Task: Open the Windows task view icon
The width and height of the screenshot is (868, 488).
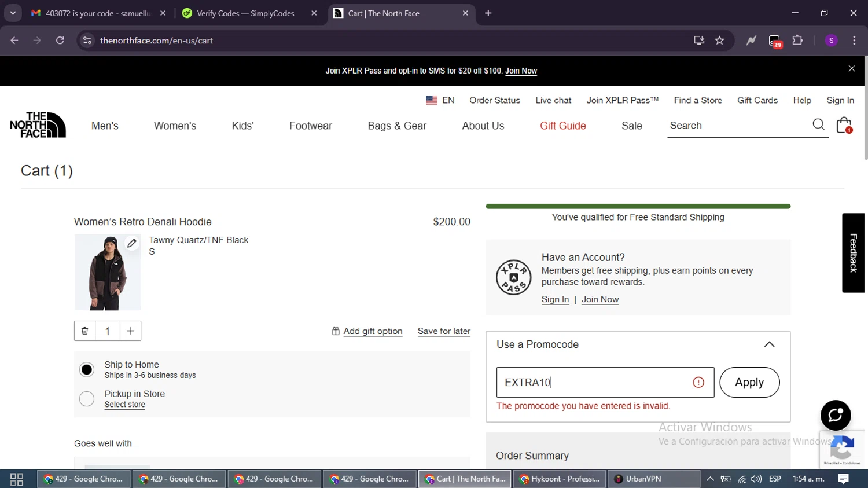Action: point(17,479)
